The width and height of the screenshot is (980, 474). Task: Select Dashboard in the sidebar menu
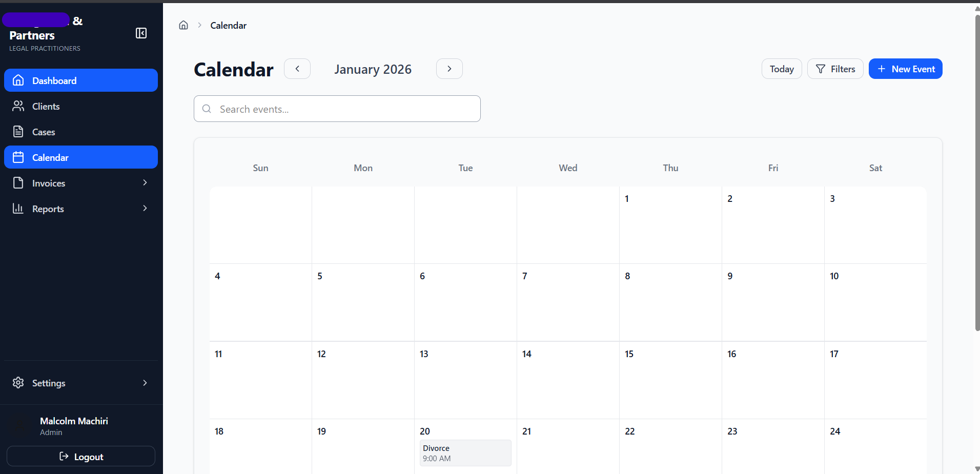pyautogui.click(x=54, y=80)
